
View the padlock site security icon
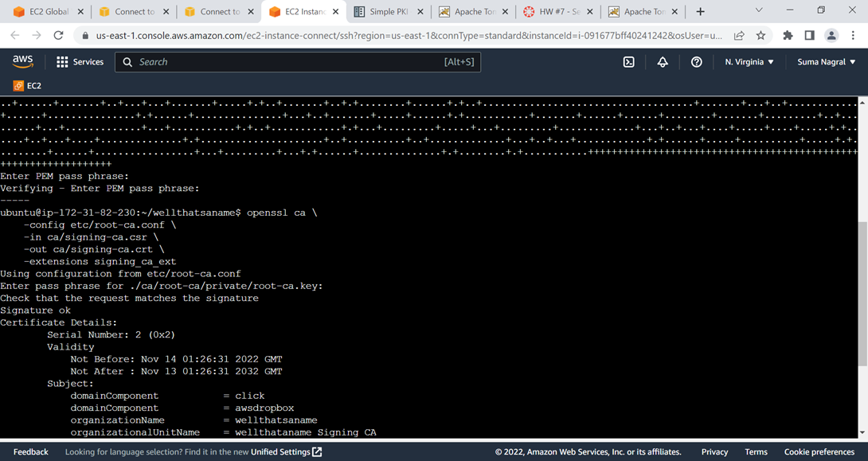point(84,36)
